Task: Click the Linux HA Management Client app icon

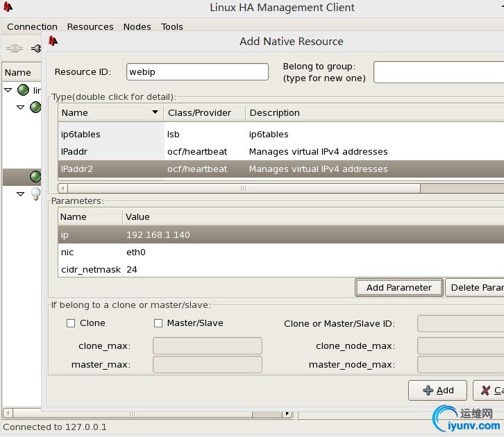Action: click(8, 7)
